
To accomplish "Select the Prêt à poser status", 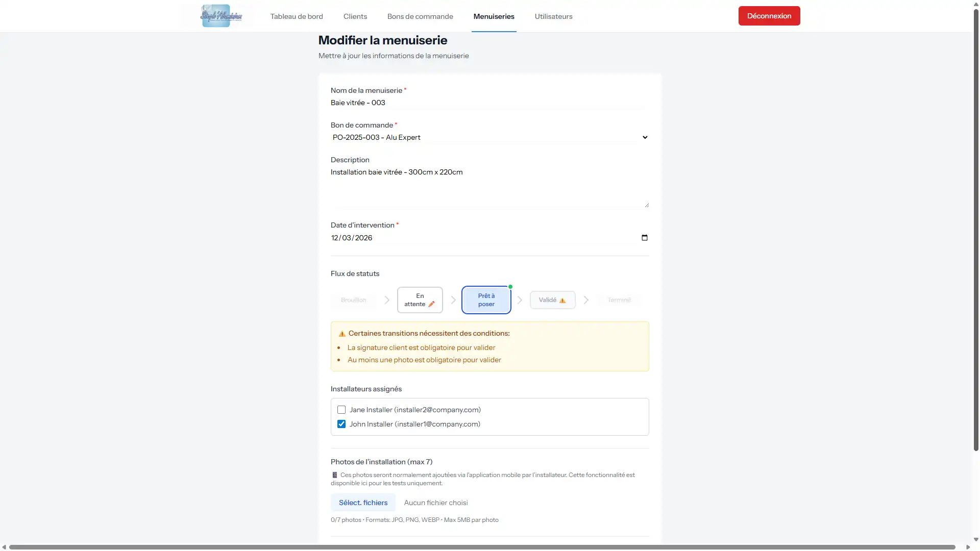I will point(486,300).
